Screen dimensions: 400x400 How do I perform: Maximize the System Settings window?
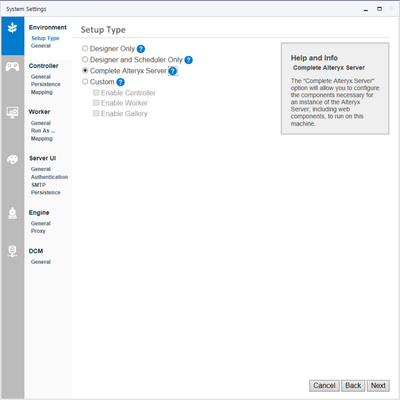379,9
